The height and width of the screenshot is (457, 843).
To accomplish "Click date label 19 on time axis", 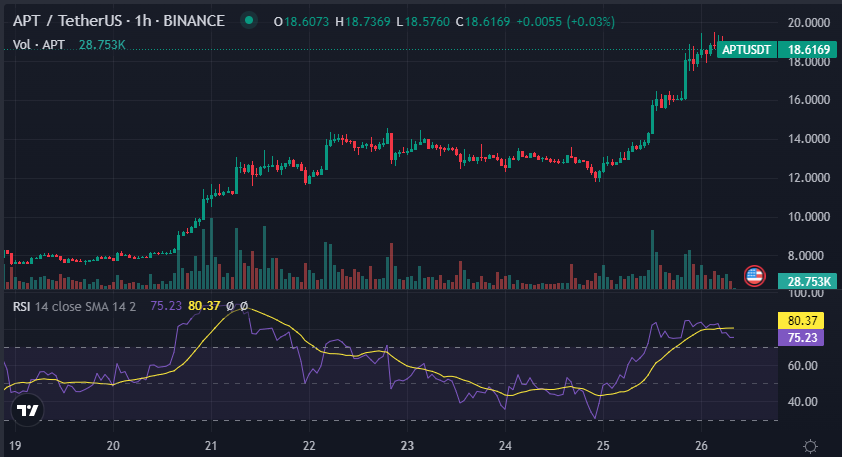I will tap(15, 446).
